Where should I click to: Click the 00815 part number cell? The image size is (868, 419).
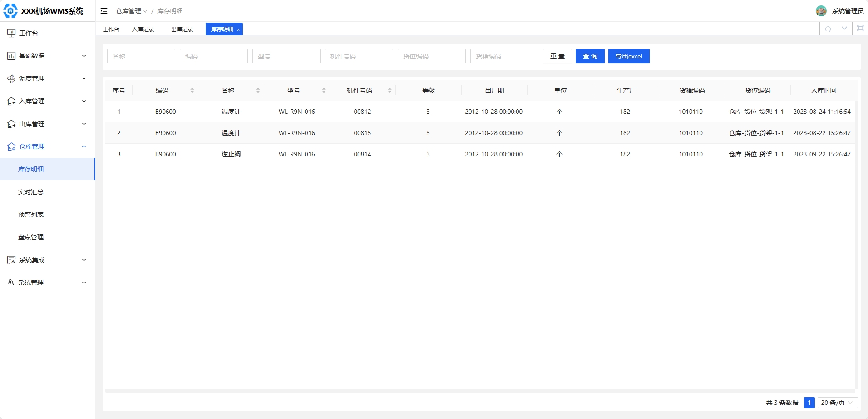click(362, 133)
